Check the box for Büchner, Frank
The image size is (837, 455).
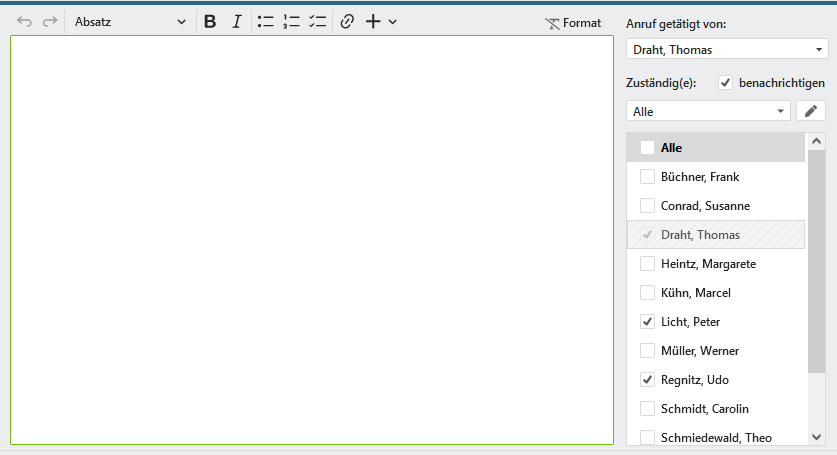647,177
